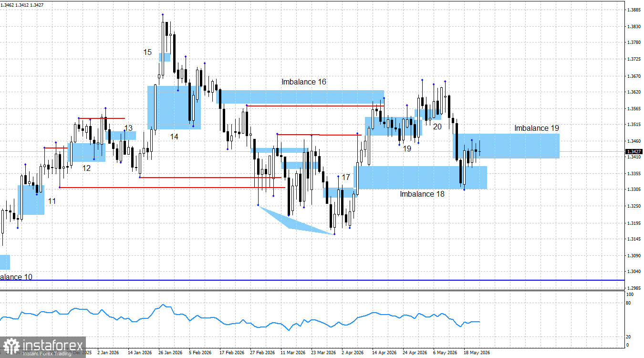Click the date label 14 Jan 2026

139,353
